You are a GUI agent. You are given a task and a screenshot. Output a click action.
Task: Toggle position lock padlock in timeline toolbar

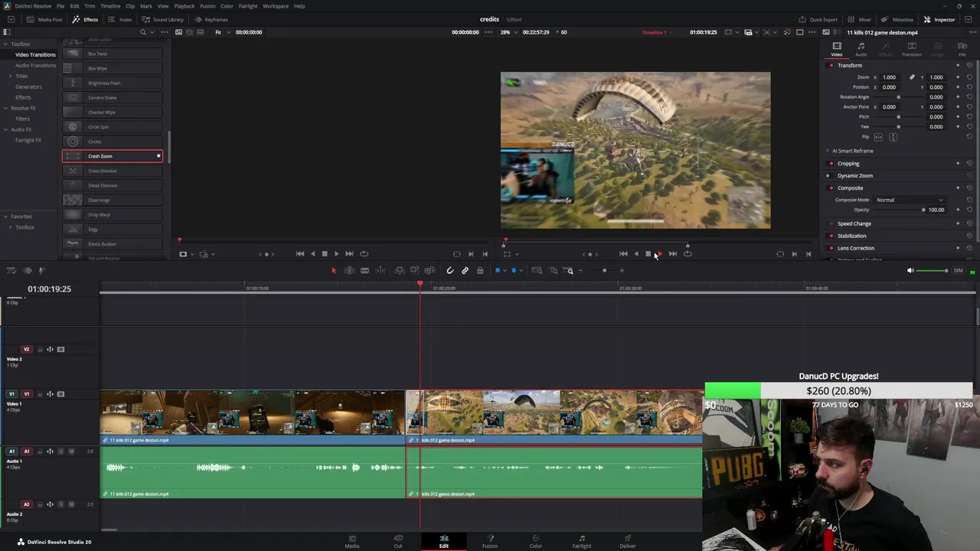tap(480, 270)
